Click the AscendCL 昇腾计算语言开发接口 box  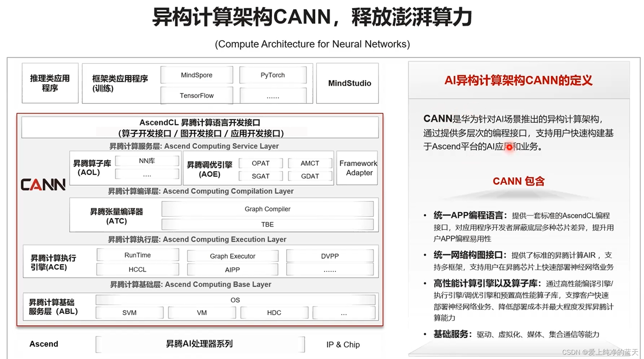[x=200, y=127]
